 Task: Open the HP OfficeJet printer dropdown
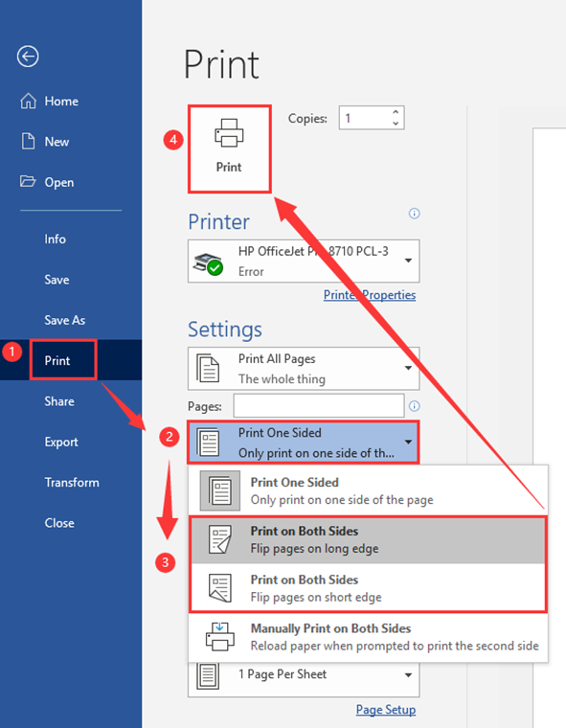tap(304, 261)
